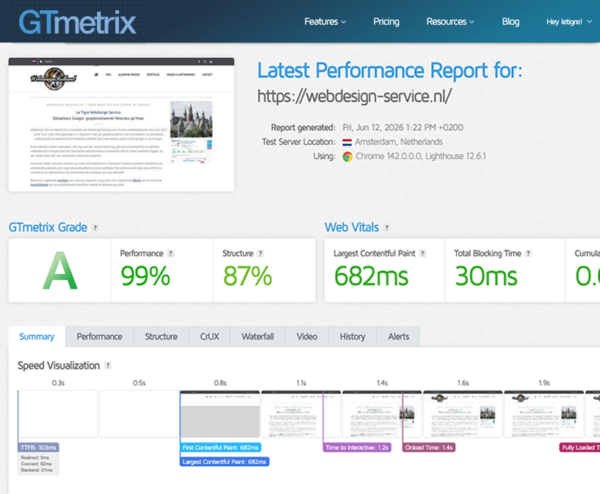The image size is (600, 494).
Task: Click the 1.4s filmstrip frame
Action: (x=382, y=414)
